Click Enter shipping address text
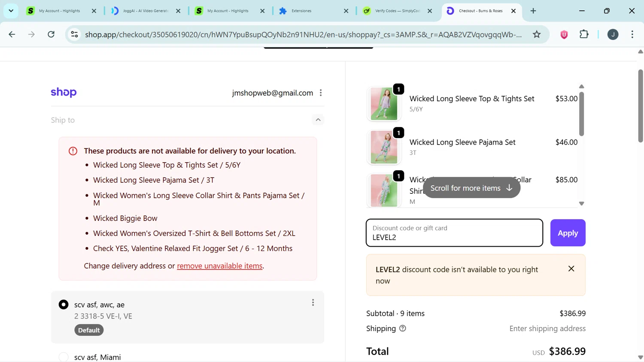This screenshot has height=362, width=644. pyautogui.click(x=547, y=329)
